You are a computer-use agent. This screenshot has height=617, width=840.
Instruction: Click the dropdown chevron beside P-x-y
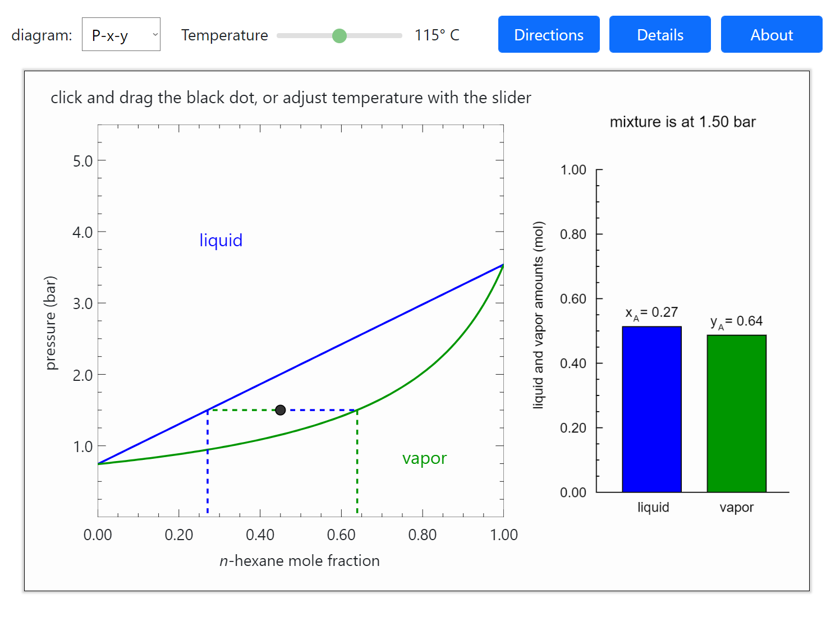[155, 35]
